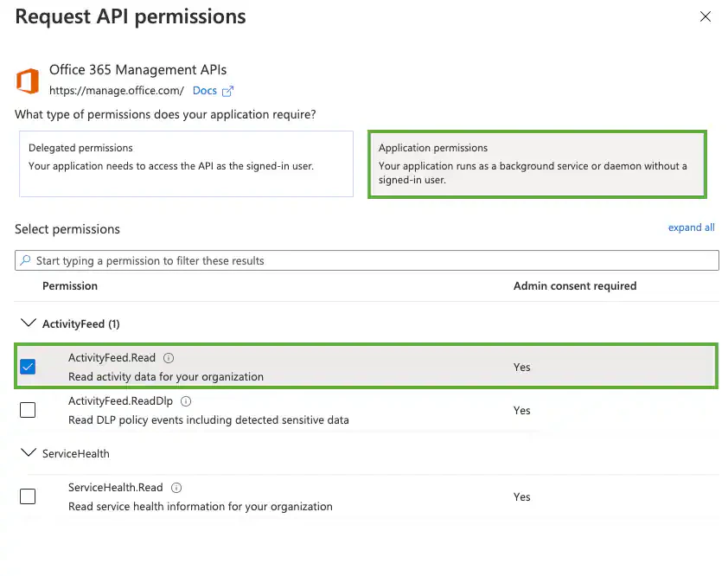Check the ActivityFeed.ReadDlp checkbox
The height and width of the screenshot is (576, 728).
click(x=28, y=410)
